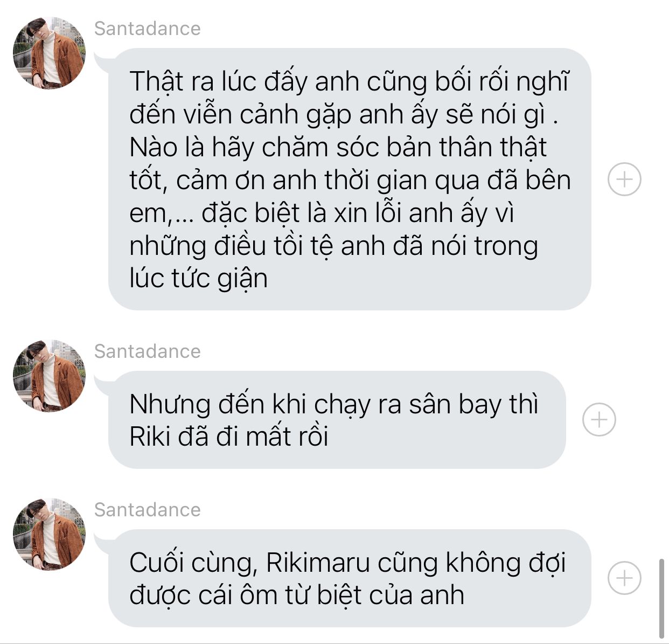Select the message bubble 'Nhưng đến khi chạy ra sân bay'
The height and width of the screenshot is (644, 669).
tap(337, 419)
